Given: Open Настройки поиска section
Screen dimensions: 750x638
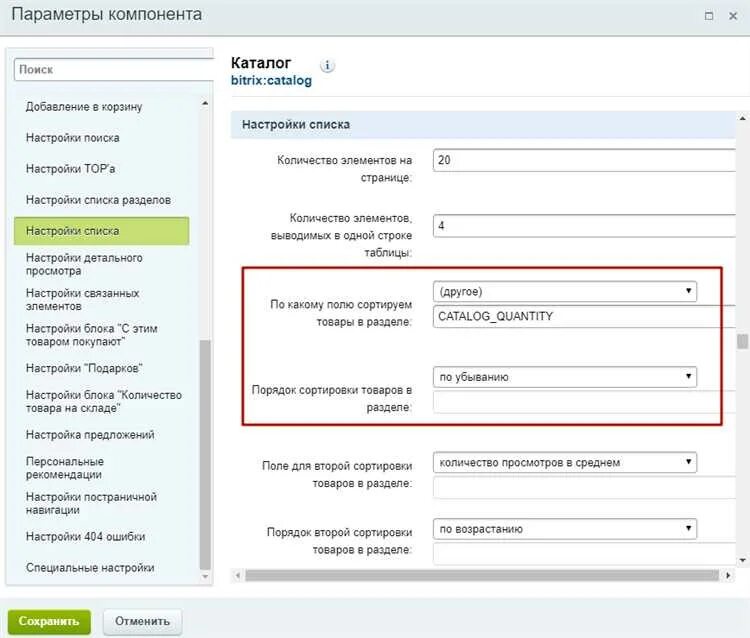Looking at the screenshot, I should pyautogui.click(x=73, y=138).
